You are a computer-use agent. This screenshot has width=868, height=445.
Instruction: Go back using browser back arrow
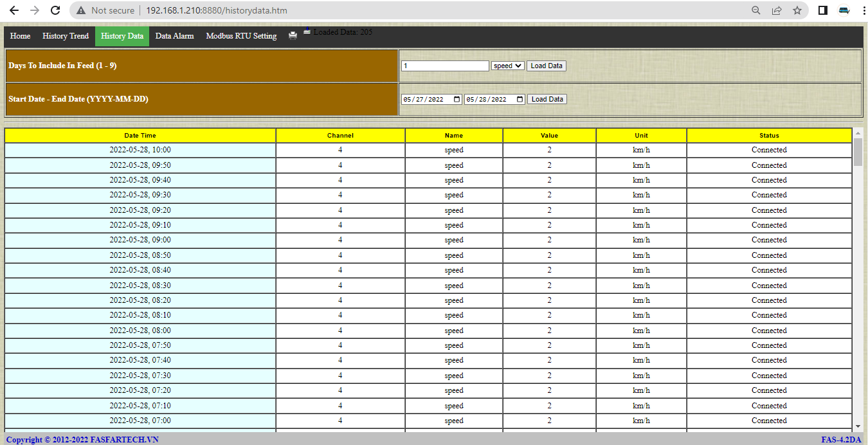[x=14, y=10]
